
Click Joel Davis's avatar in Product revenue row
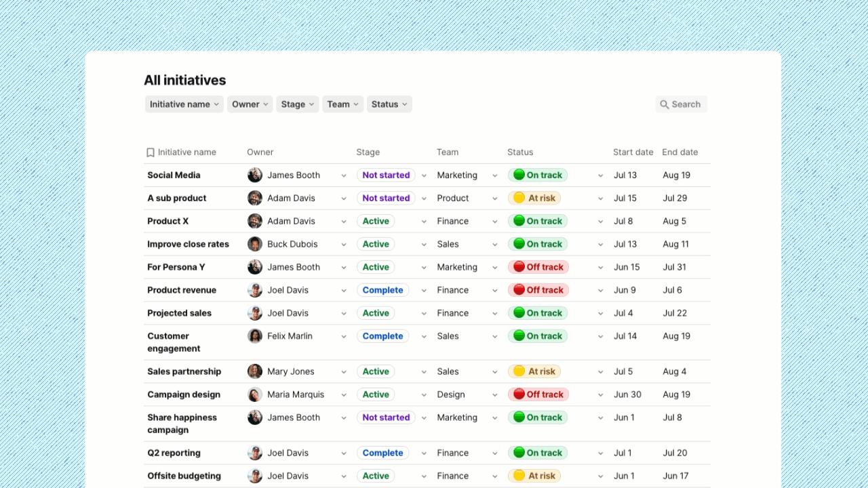(x=255, y=290)
